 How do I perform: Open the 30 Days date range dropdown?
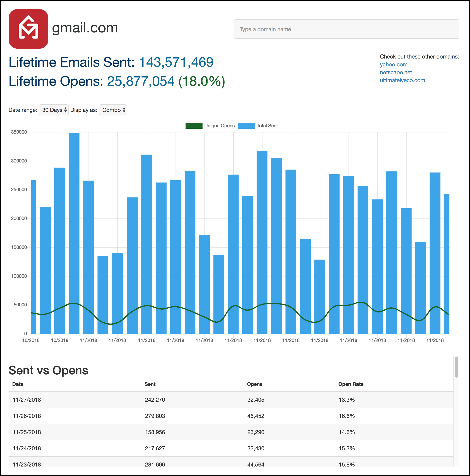(x=54, y=110)
